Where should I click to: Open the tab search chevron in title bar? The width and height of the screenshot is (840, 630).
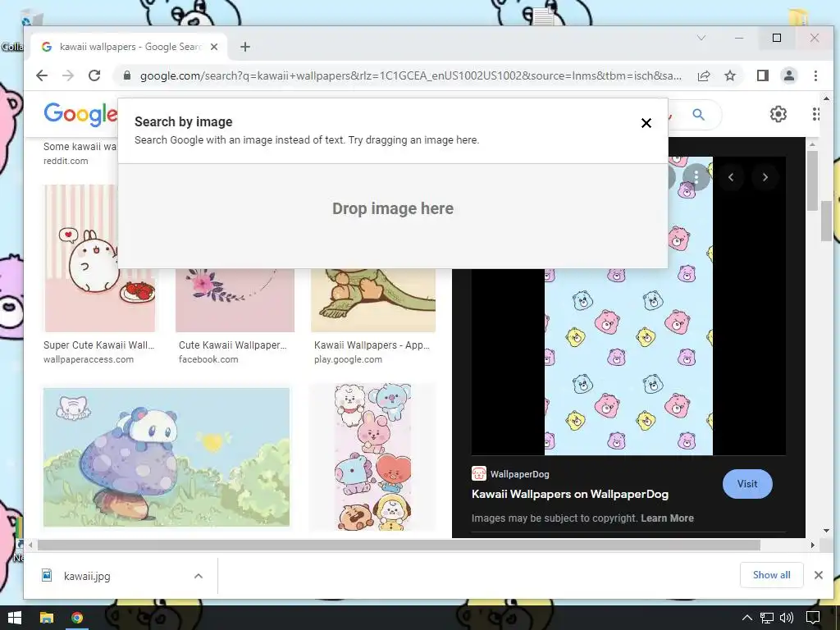click(x=701, y=38)
